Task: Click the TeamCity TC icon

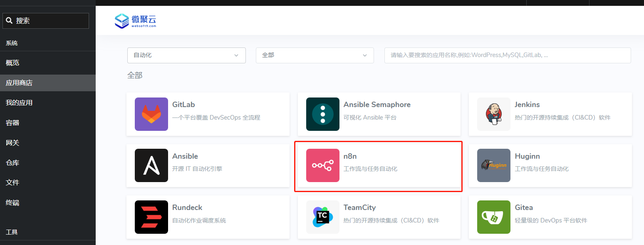Action: coord(322,217)
